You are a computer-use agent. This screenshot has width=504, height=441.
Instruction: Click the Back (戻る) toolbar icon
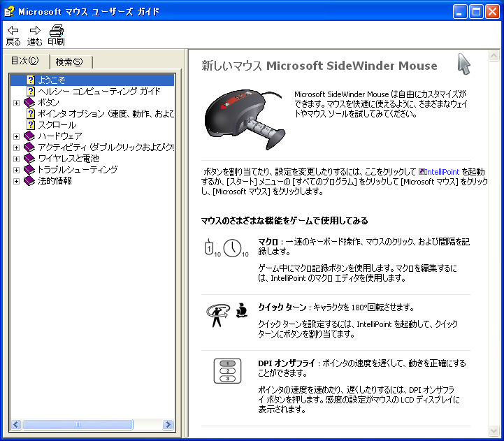[13, 31]
